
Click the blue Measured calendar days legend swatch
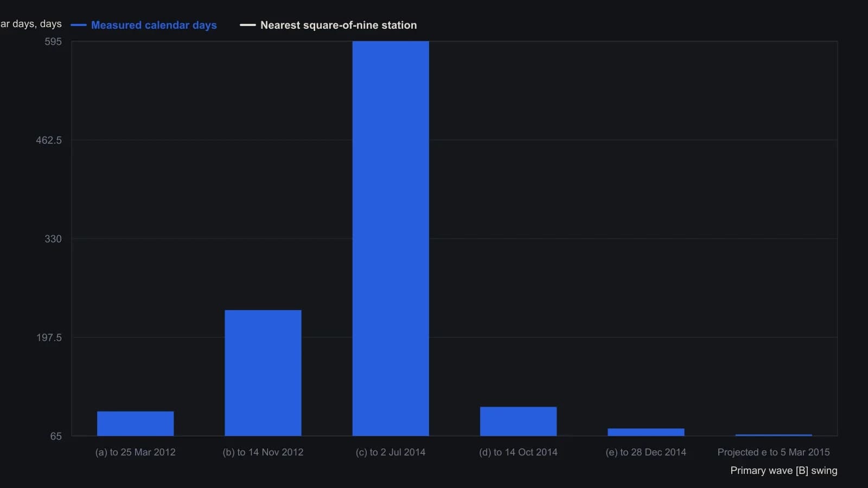pyautogui.click(x=79, y=25)
